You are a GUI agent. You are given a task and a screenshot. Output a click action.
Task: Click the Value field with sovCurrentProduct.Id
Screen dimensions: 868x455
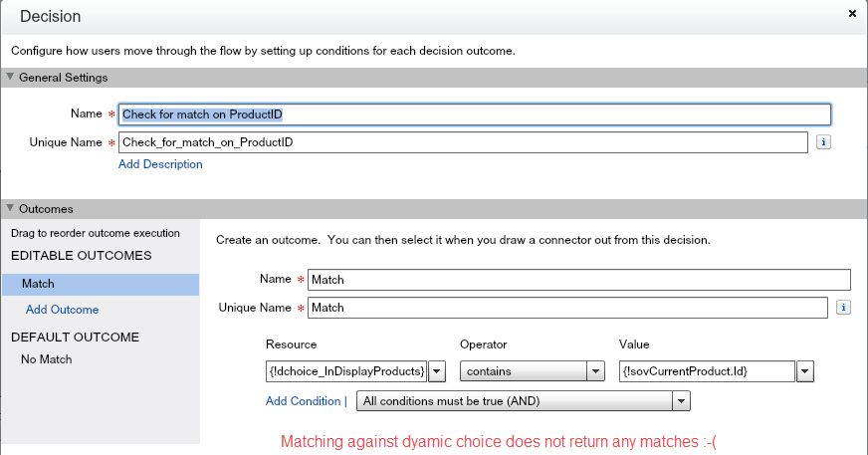pyautogui.click(x=706, y=371)
